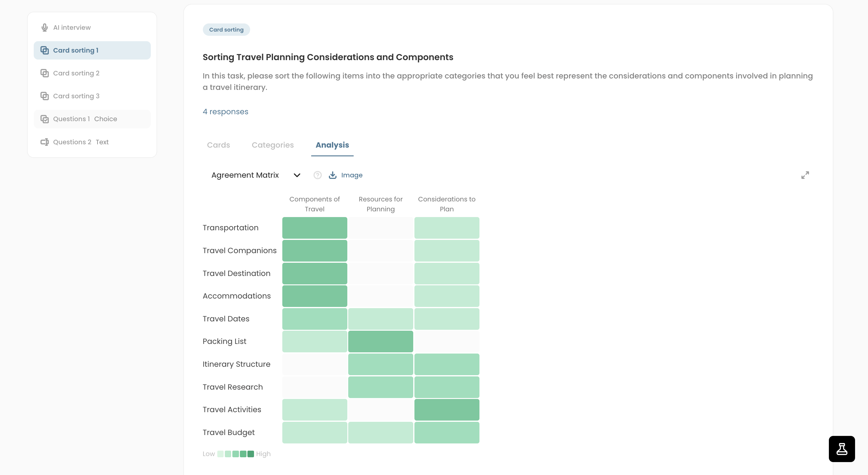
Task: Click the AI interview microphone icon
Action: [x=45, y=28]
